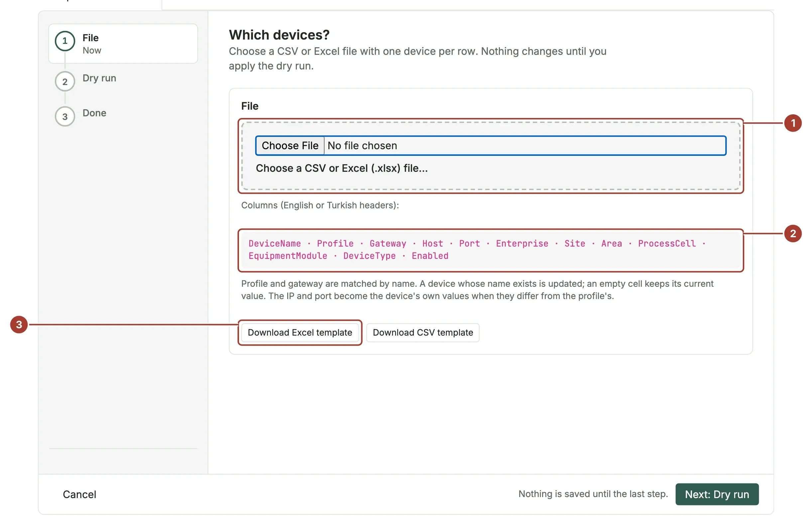Click the 'Choose a CSV or Excel (.xlsx) file...' text
The height and width of the screenshot is (525, 812).
[x=341, y=168]
